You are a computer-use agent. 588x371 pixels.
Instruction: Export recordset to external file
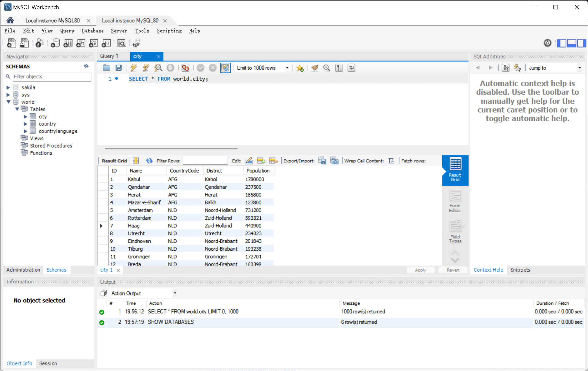click(x=322, y=161)
